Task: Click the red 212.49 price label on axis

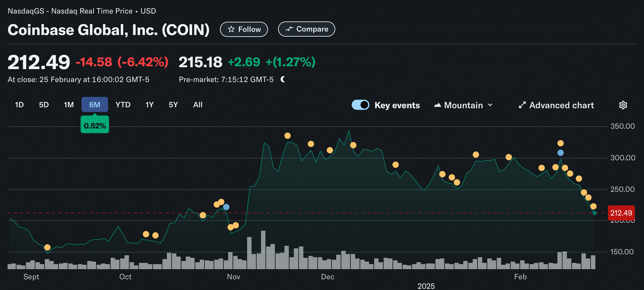Action: coord(621,213)
